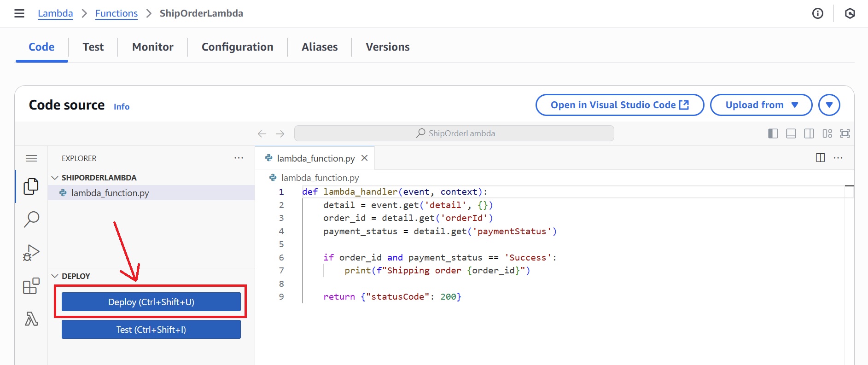Click the Test (Ctrl+Shift+I) button
The width and height of the screenshot is (868, 365).
[x=151, y=330]
